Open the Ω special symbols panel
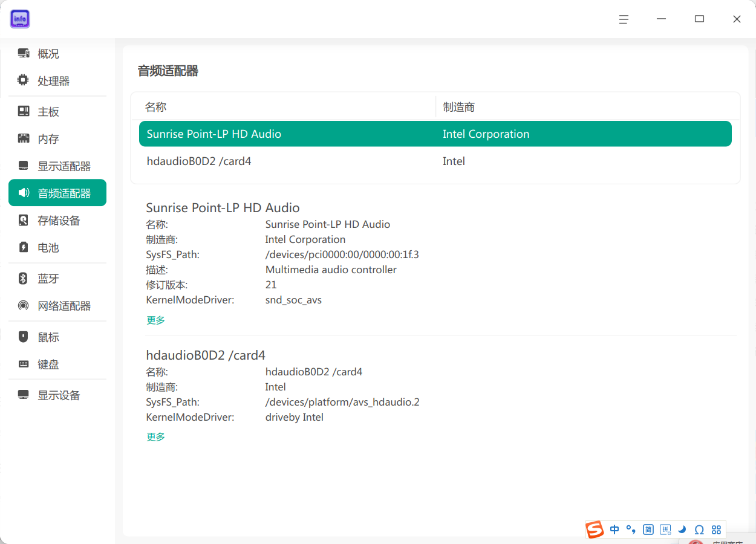This screenshot has width=756, height=544. click(699, 529)
